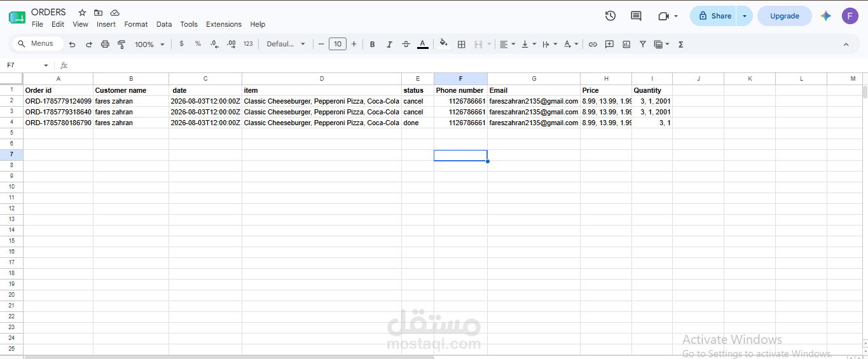Increase the font size with the plus button
The height and width of the screenshot is (359, 868).
[354, 44]
